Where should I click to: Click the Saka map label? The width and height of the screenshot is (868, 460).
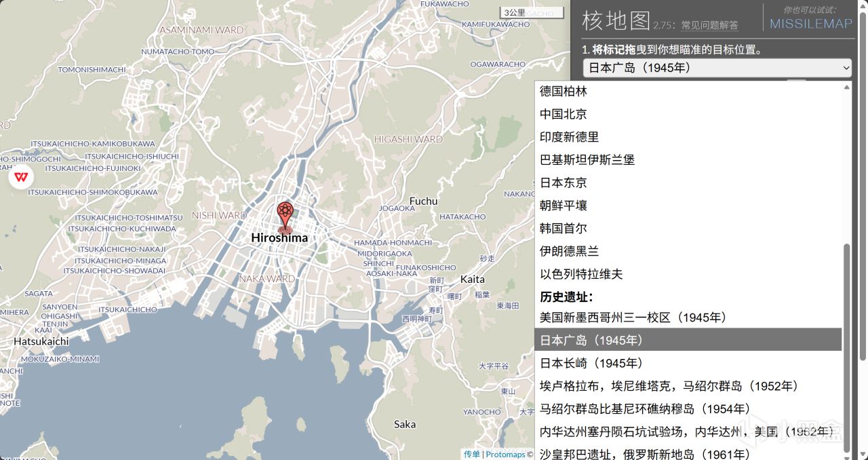tap(405, 425)
